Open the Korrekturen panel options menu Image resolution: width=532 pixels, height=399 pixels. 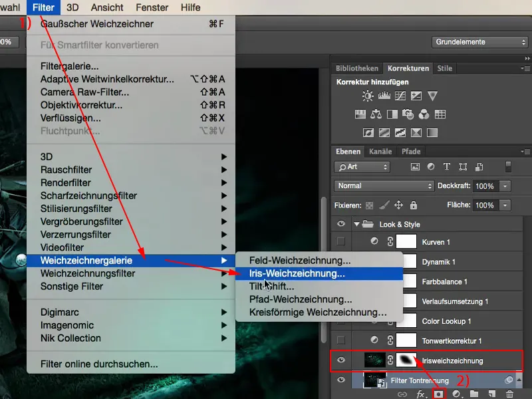[x=525, y=68]
